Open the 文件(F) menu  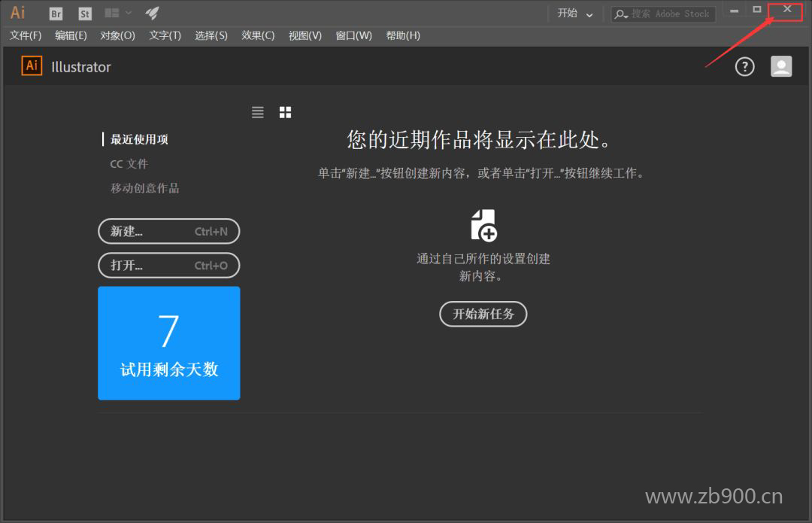point(26,35)
